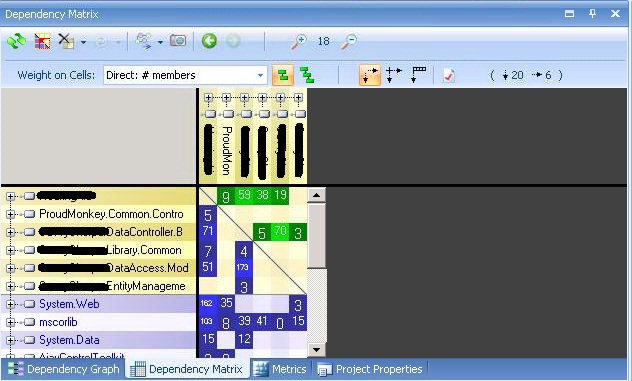
Task: Go back with the green arrow
Action: pos(209,41)
